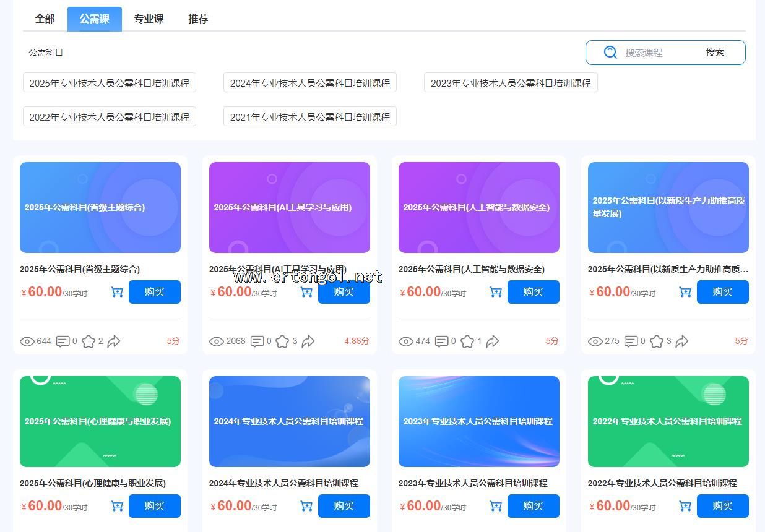Open comments on 人工智能与数据安全 course
Image resolution: width=765 pixels, height=532 pixels.
tap(441, 341)
